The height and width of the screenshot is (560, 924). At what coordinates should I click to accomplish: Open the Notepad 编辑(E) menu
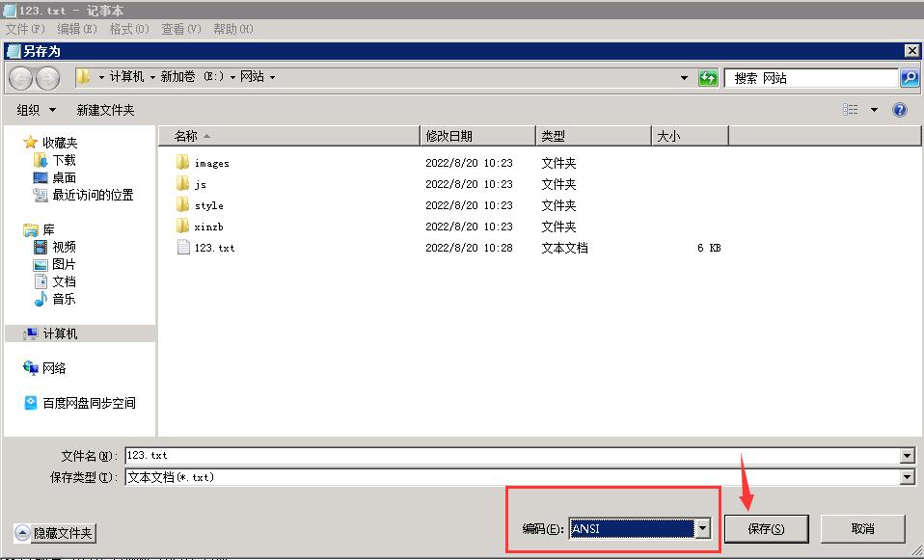click(77, 29)
